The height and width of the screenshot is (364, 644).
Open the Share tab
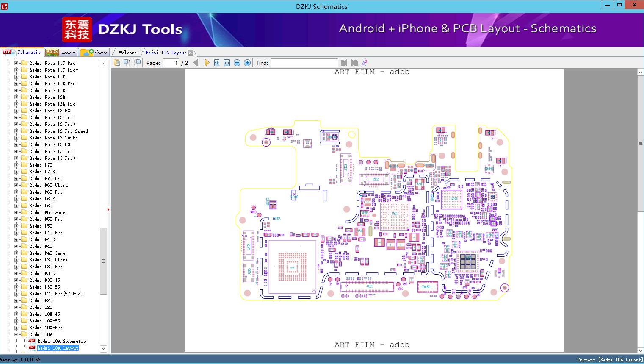(x=94, y=53)
